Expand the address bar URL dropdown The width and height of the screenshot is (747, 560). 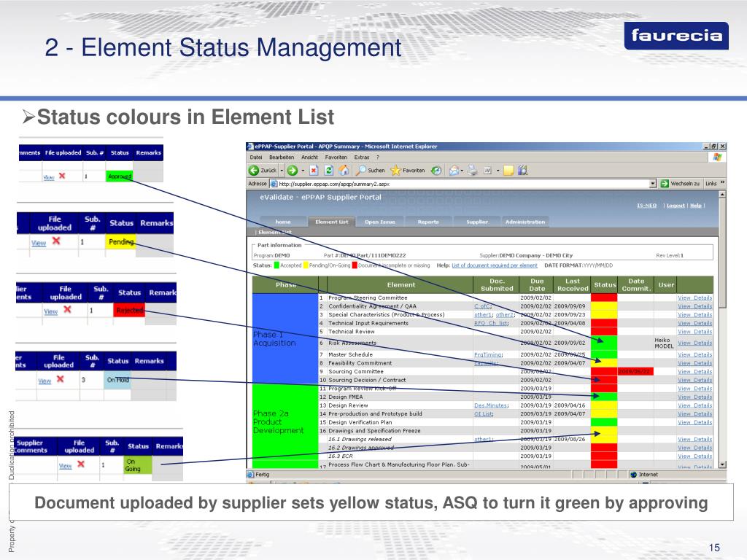(653, 183)
